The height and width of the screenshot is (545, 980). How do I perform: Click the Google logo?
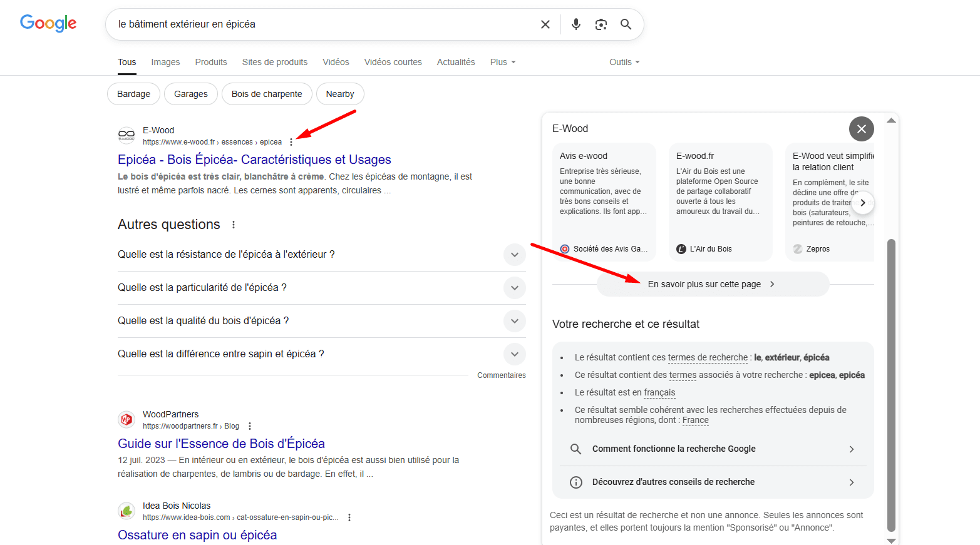48,23
